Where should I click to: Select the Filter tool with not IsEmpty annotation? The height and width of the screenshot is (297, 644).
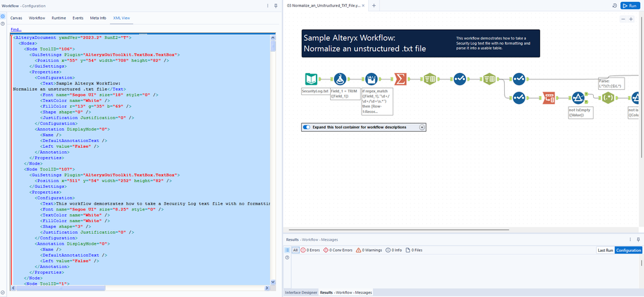[578, 98]
